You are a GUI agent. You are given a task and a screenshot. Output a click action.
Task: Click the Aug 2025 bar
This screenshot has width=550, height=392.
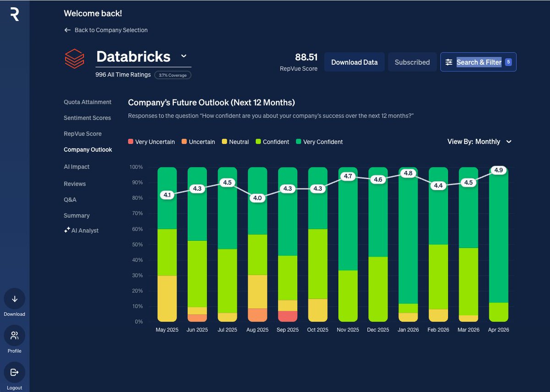coord(257,244)
